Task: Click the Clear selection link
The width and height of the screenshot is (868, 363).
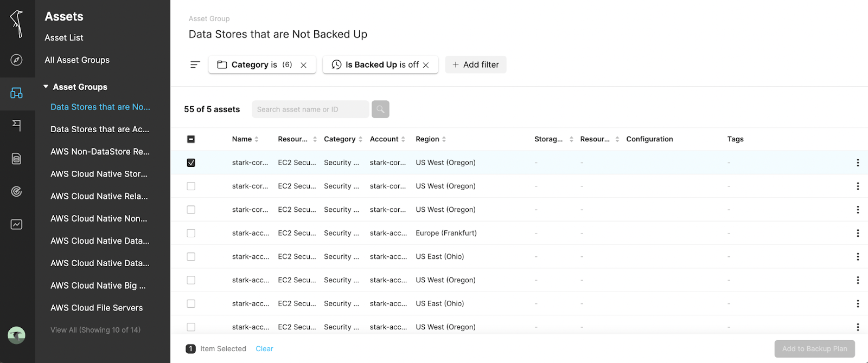Action: pyautogui.click(x=264, y=349)
